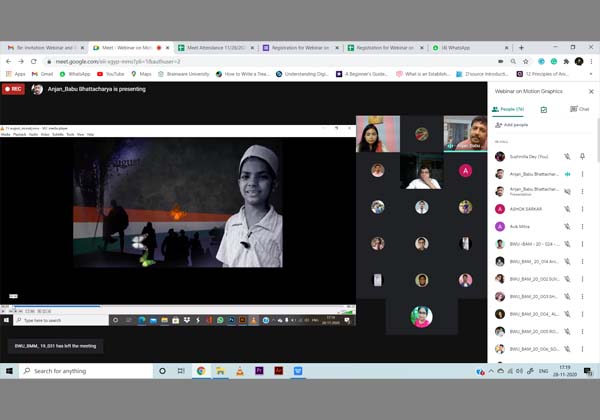Open more options for Avik Mitra
The image size is (600, 420).
(x=582, y=226)
